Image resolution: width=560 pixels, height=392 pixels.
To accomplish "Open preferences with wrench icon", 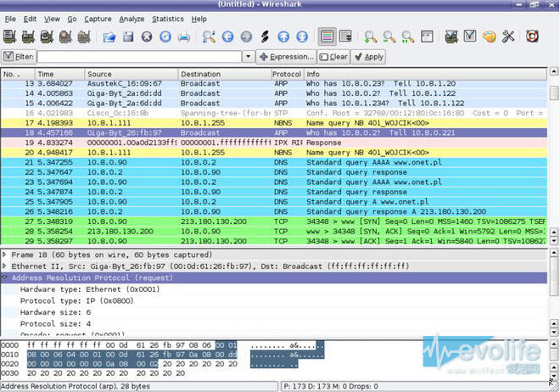I will (507, 36).
